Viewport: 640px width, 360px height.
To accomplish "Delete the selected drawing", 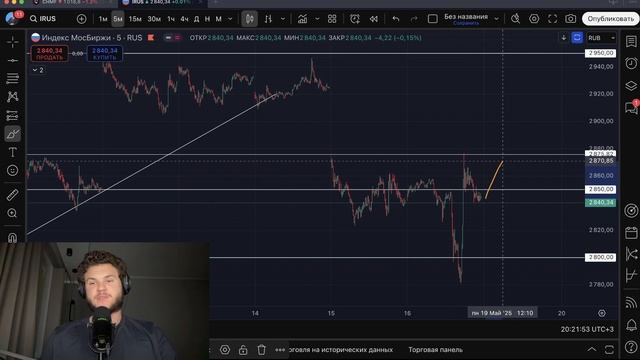I will [262, 350].
